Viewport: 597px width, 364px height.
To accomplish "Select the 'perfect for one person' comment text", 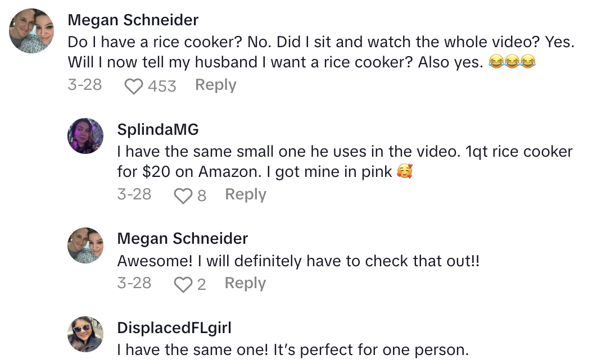I will [x=292, y=350].
